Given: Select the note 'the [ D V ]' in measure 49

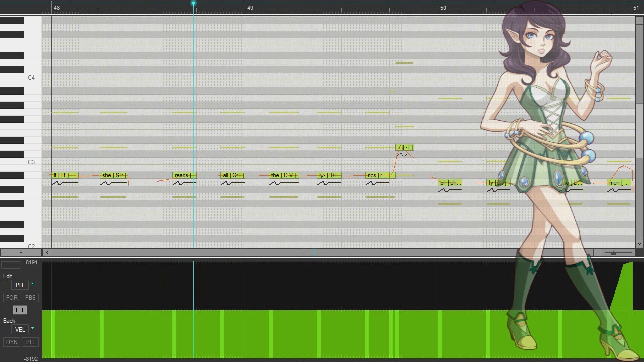Looking at the screenshot, I should coord(284,175).
